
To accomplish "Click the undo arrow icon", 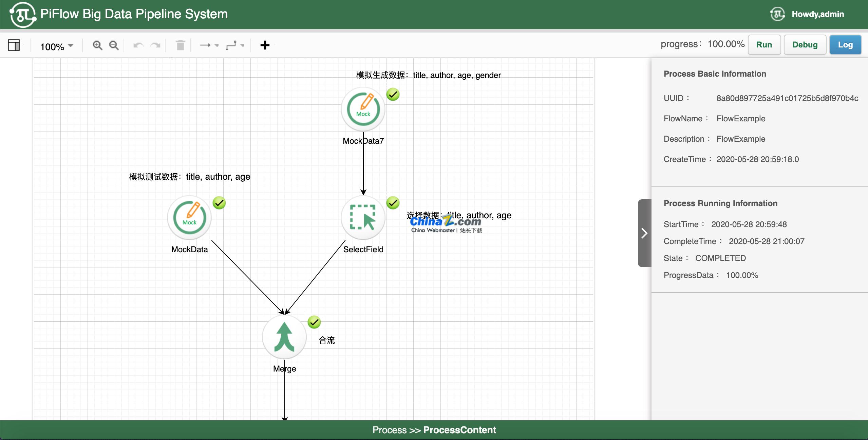I will [x=138, y=45].
